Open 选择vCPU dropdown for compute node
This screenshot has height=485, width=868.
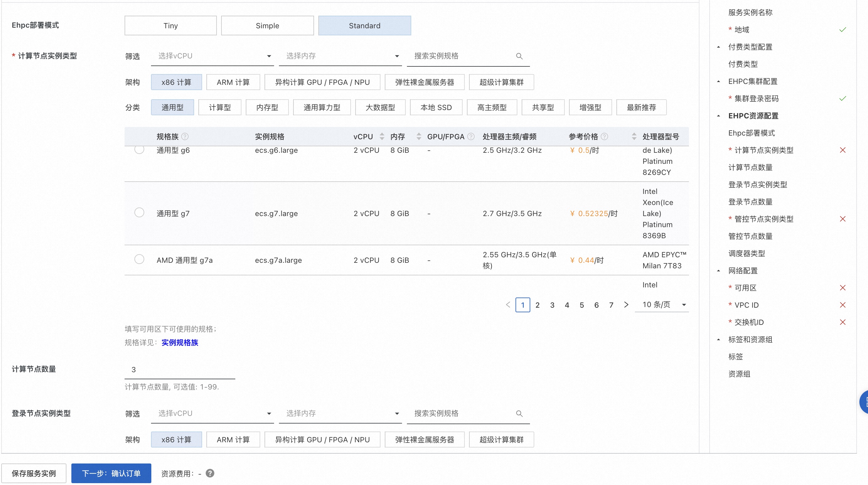click(x=212, y=56)
